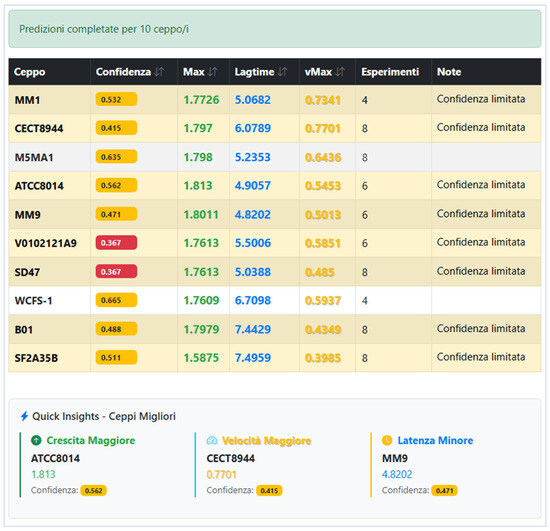The width and height of the screenshot is (550, 531).
Task: Click the lightning bolt Quick Insights icon
Action: [24, 416]
